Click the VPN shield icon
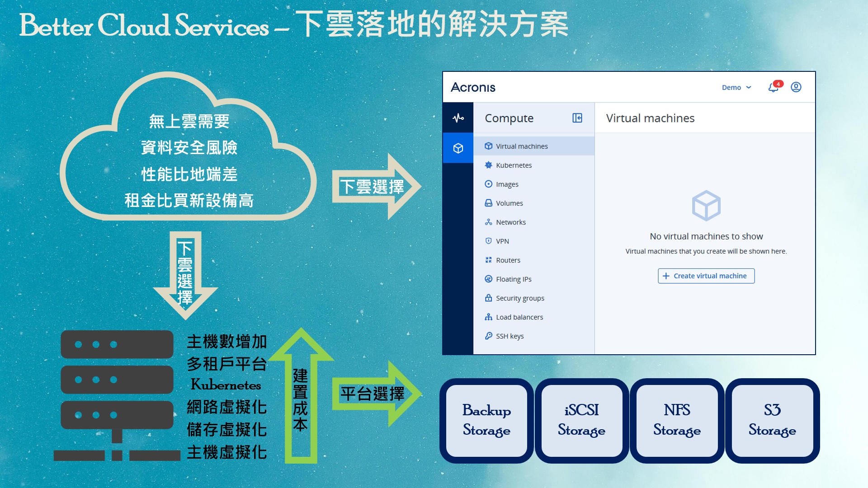 pos(488,241)
